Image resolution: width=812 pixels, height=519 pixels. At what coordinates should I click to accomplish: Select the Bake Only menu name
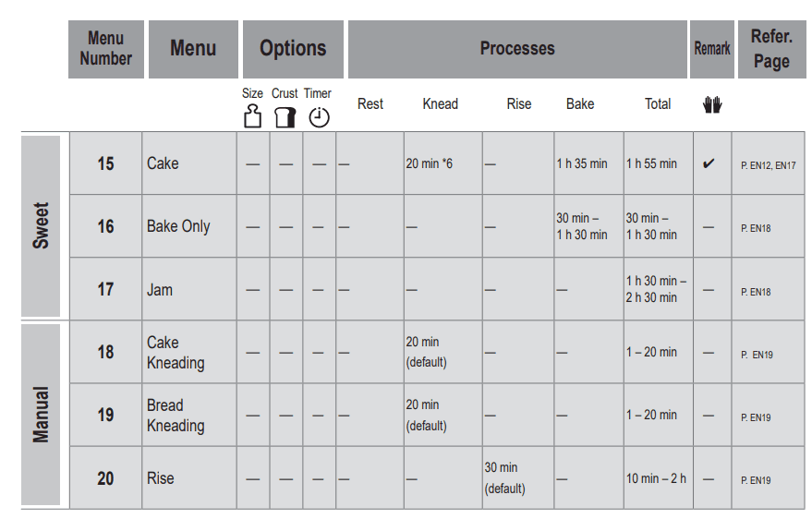point(178,226)
